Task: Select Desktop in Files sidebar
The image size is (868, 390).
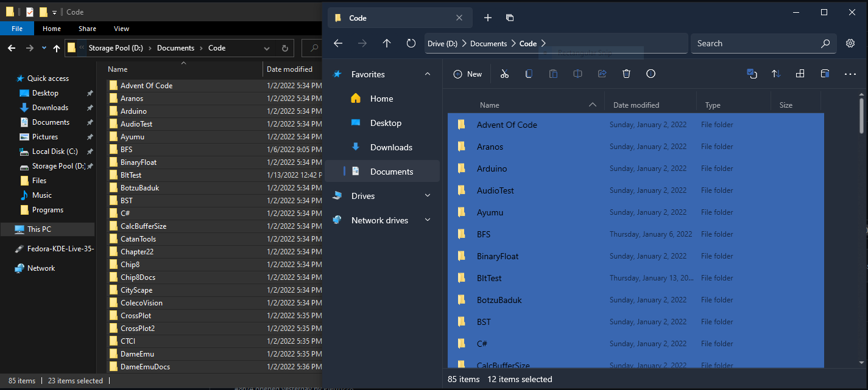Action: tap(382, 123)
